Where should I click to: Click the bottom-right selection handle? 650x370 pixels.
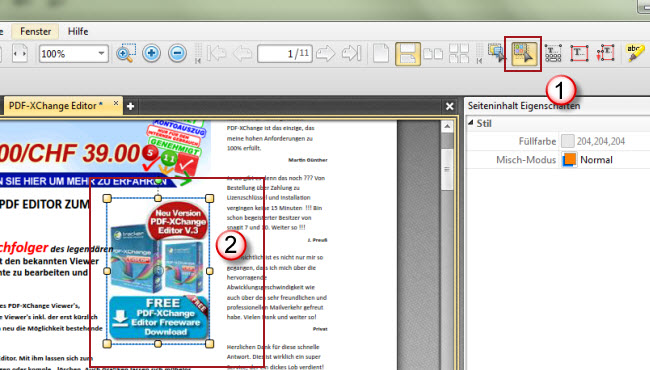tap(209, 343)
